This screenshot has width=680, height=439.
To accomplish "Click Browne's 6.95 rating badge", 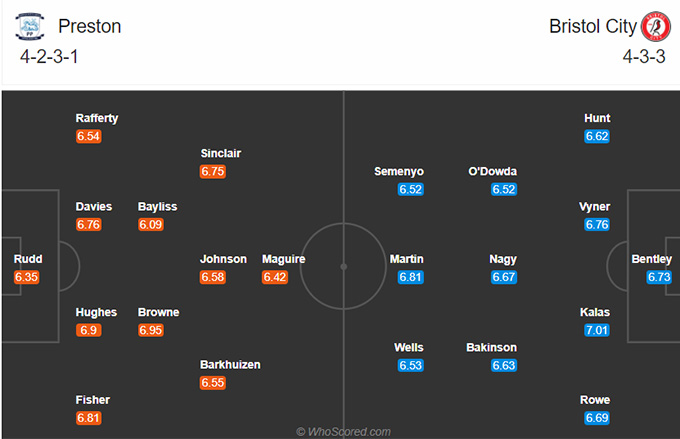I will point(150,330).
